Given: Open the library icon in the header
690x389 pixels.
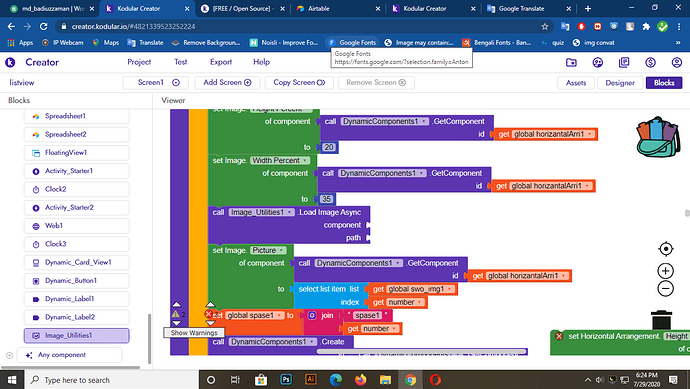Looking at the screenshot, I should pos(624,62).
